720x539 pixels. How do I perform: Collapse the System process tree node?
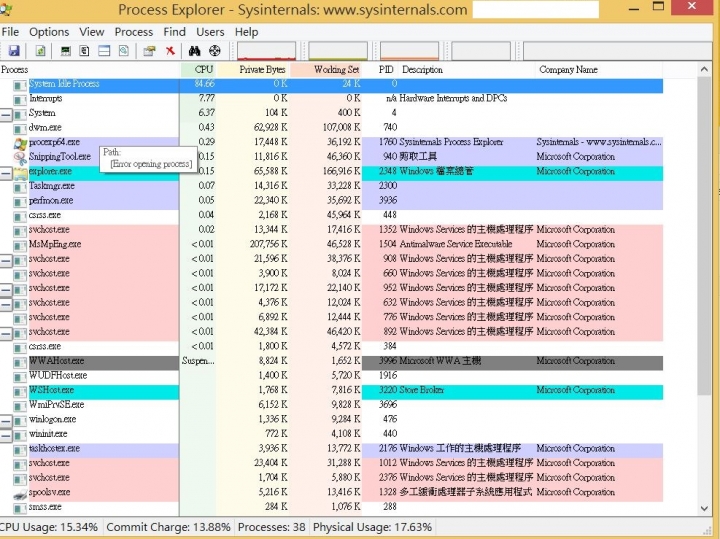point(6,114)
